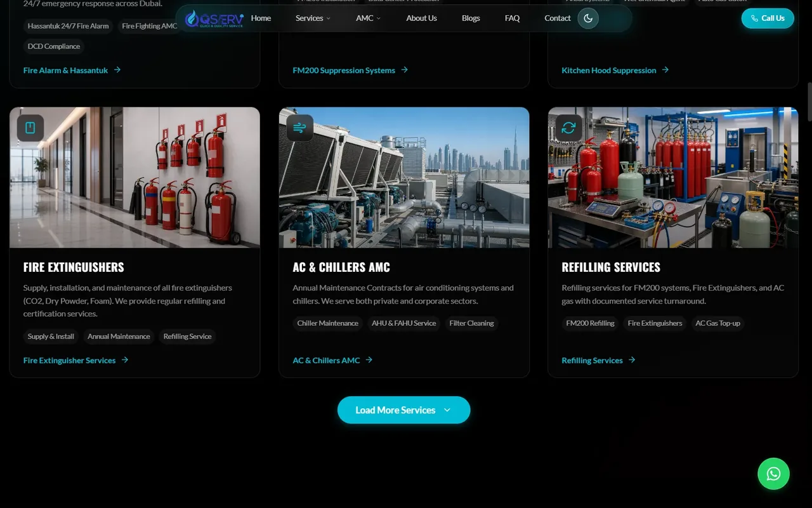
Task: Click the Fire Fighting AMC tag
Action: pos(150,26)
